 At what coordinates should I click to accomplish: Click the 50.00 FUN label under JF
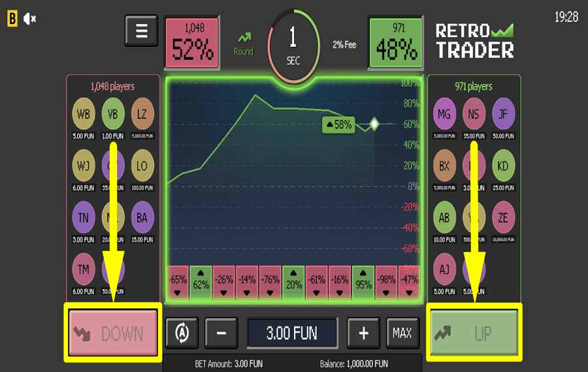503,136
